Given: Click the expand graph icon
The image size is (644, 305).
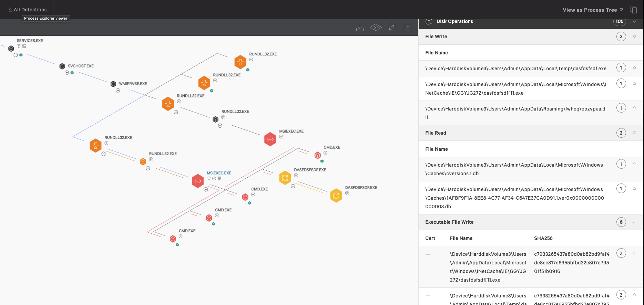Looking at the screenshot, I should coord(391,27).
